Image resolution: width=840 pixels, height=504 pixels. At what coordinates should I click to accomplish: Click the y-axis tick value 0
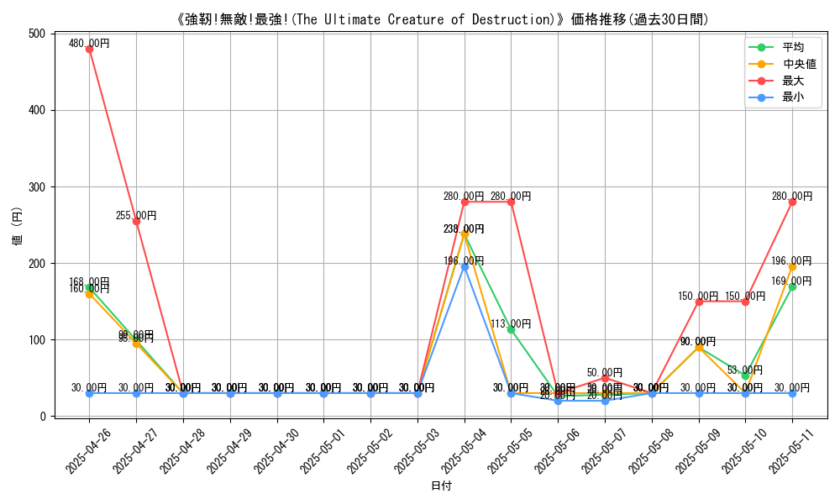click(x=44, y=416)
